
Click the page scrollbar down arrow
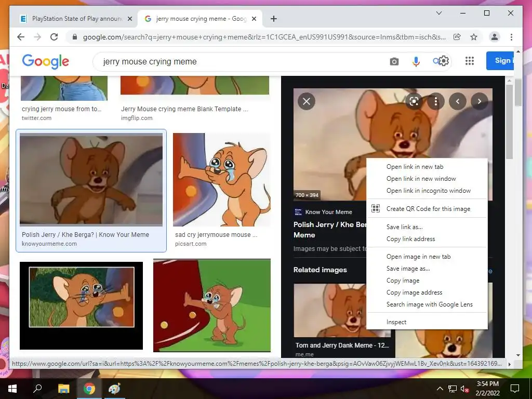[x=518, y=355]
